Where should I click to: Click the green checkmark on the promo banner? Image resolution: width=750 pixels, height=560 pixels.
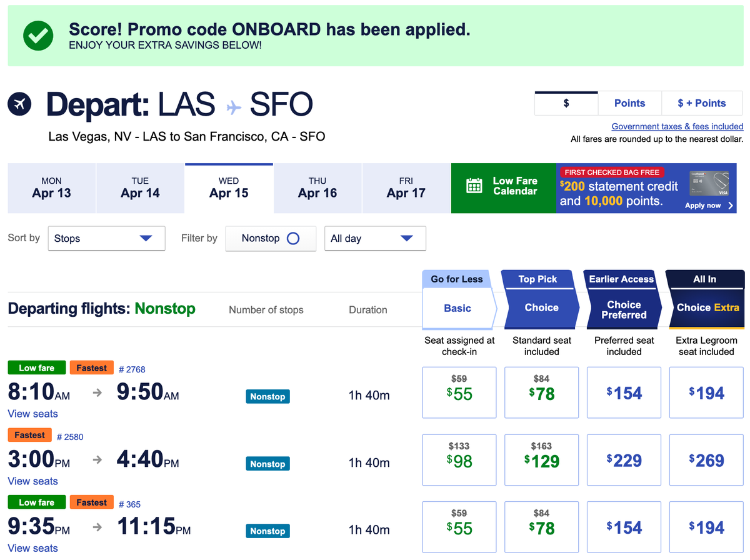coord(37,36)
